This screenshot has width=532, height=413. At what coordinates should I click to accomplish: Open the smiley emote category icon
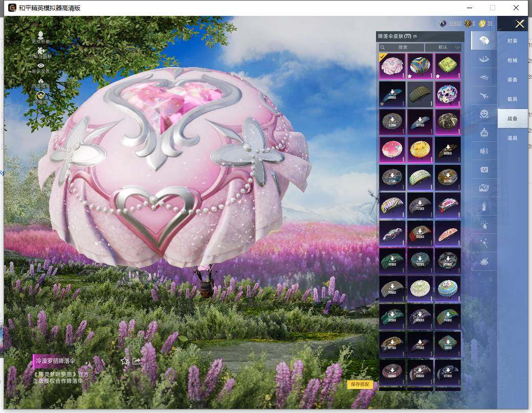coord(484,114)
